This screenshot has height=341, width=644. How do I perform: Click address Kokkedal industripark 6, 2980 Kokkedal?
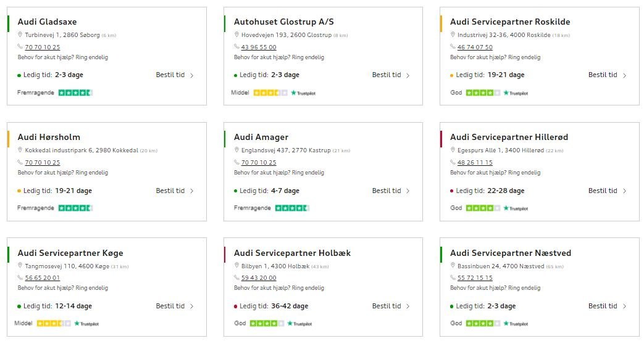[82, 150]
